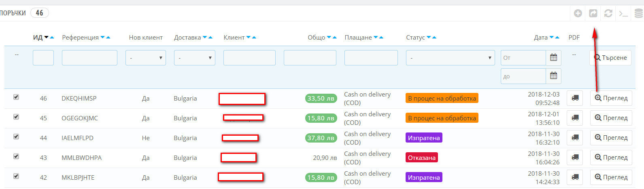Screen dimensions: 644x189
Task: Click the 37,80 лв total badge
Action: coord(321,138)
